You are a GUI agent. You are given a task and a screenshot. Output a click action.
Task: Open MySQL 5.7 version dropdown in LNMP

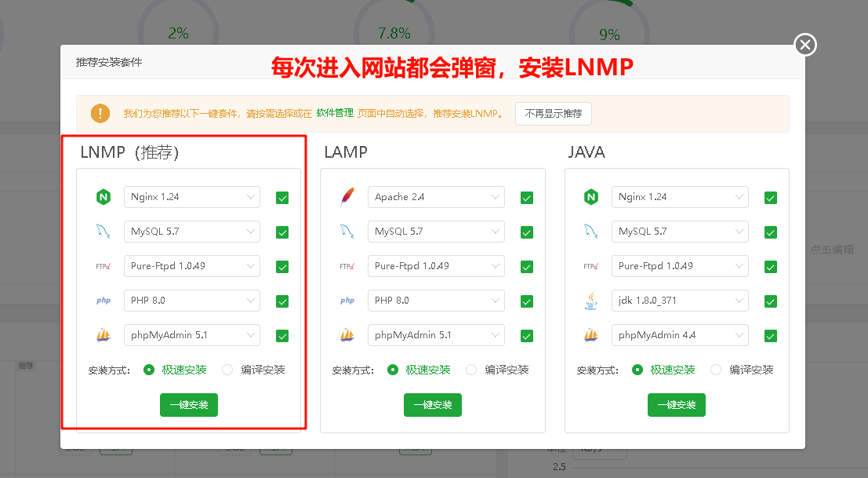192,232
